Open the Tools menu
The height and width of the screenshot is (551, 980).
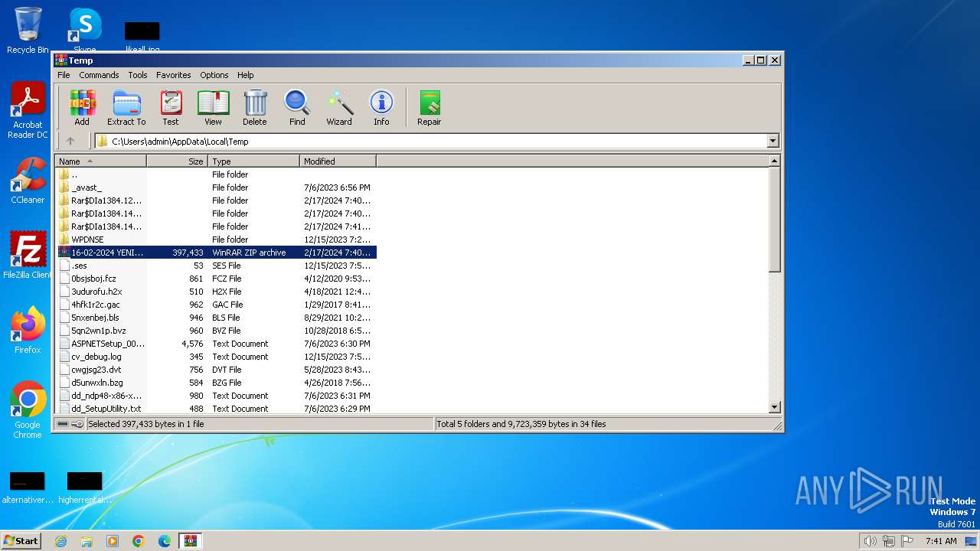tap(138, 75)
